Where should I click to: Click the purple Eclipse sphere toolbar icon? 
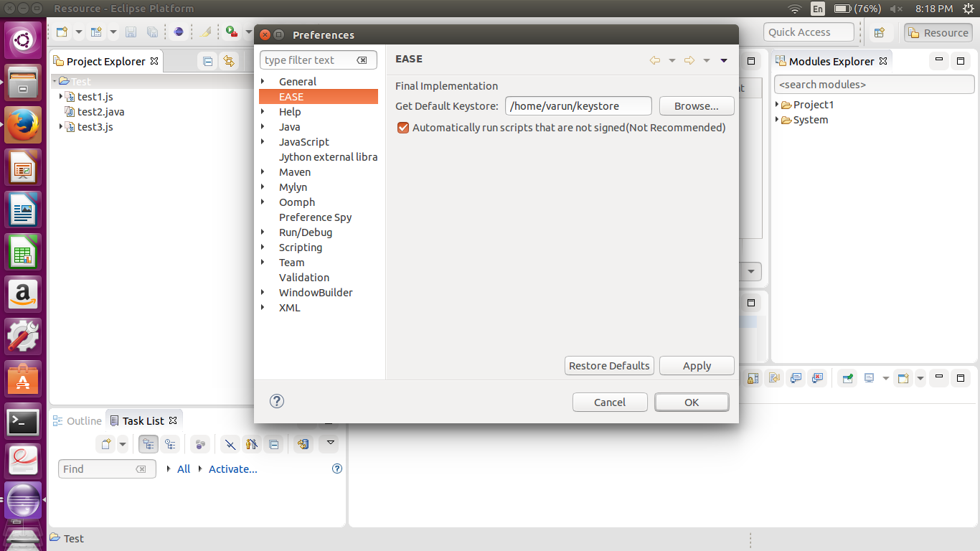179,32
